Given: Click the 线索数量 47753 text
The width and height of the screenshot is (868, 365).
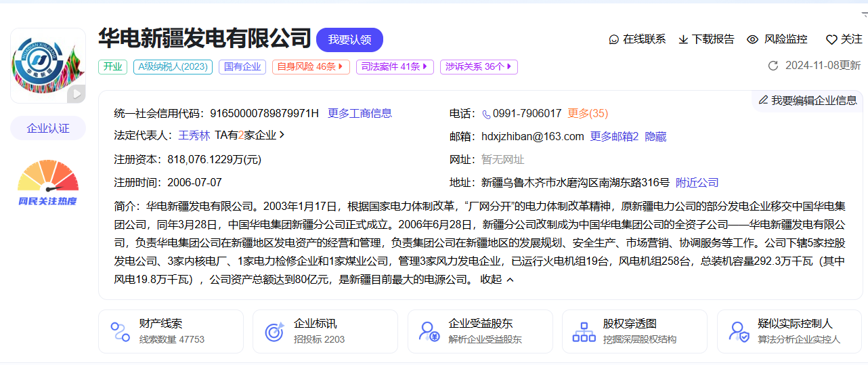Looking at the screenshot, I should click(172, 339).
